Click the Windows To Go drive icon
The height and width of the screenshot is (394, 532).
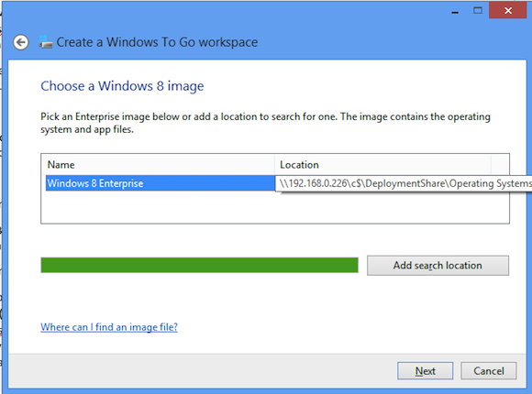point(46,42)
